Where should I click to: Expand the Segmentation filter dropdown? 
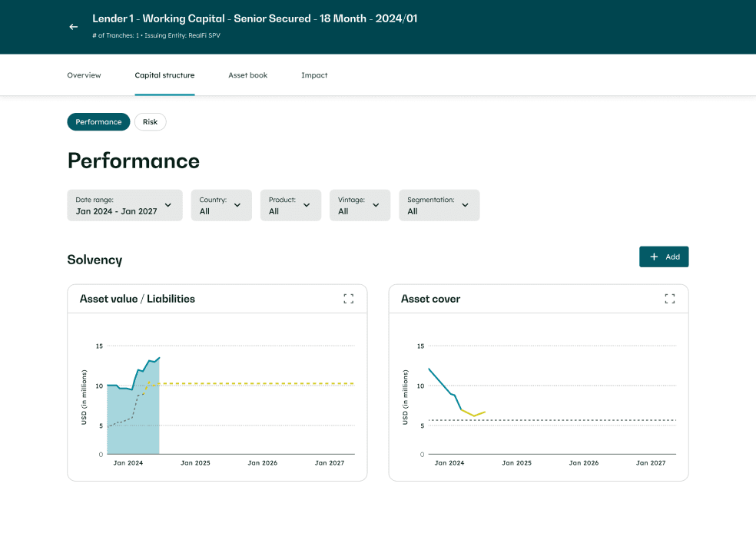(x=439, y=205)
